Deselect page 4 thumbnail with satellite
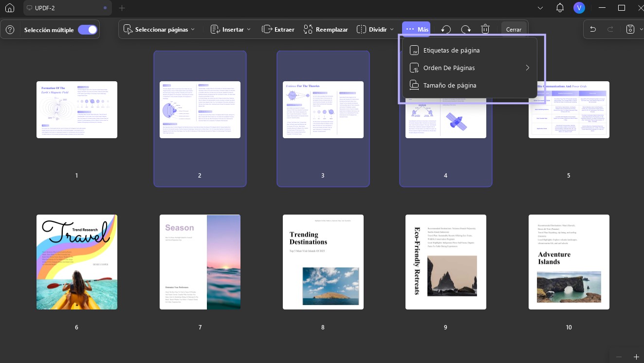The width and height of the screenshot is (644, 363). click(x=446, y=119)
